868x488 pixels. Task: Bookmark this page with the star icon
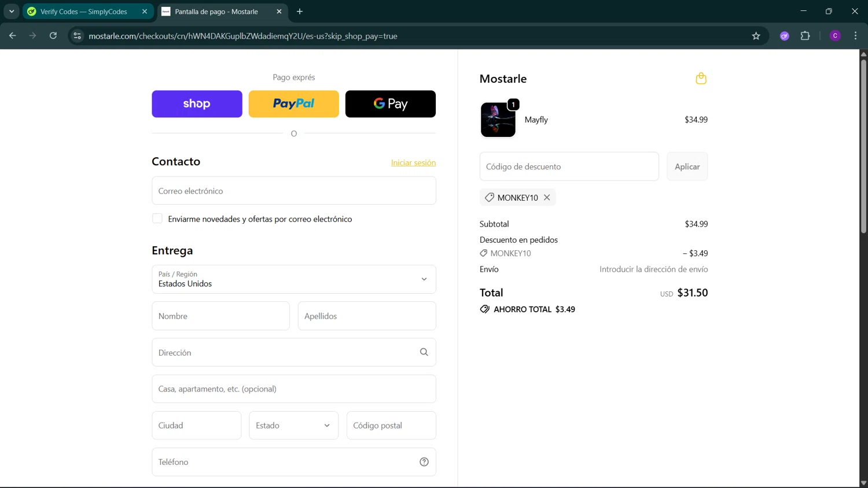pos(756,36)
